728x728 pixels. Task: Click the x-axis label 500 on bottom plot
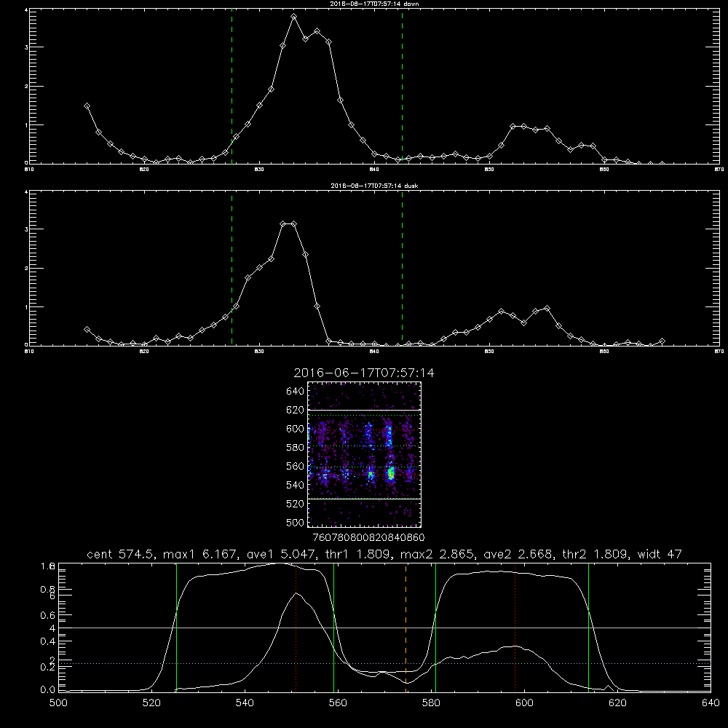(x=58, y=703)
